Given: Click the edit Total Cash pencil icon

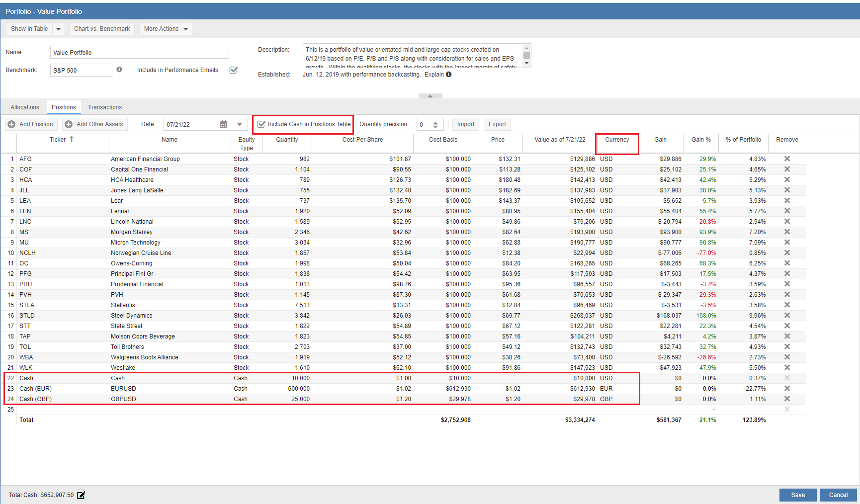Looking at the screenshot, I should (81, 495).
